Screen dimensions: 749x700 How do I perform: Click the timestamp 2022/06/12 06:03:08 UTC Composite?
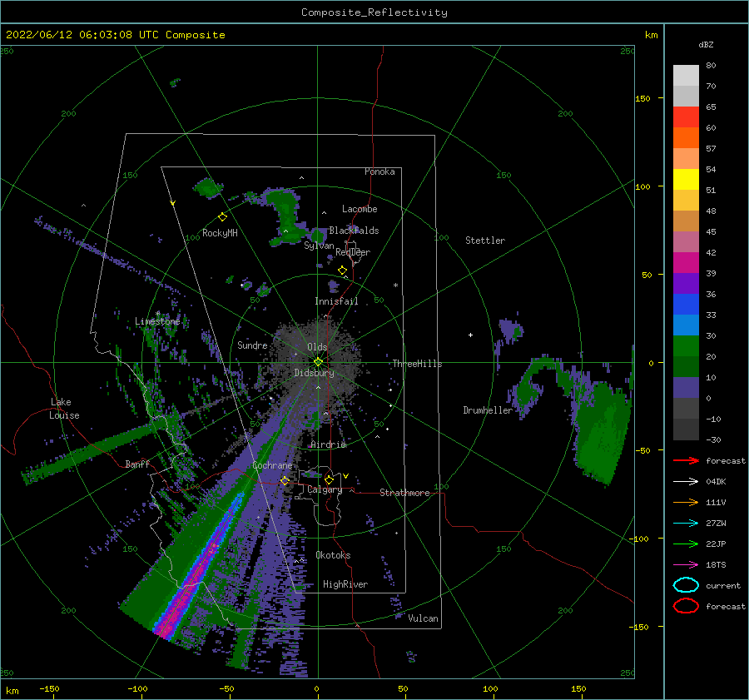(115, 35)
